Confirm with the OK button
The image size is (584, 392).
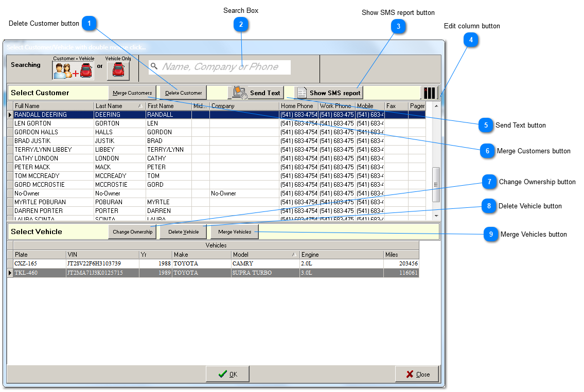(227, 374)
